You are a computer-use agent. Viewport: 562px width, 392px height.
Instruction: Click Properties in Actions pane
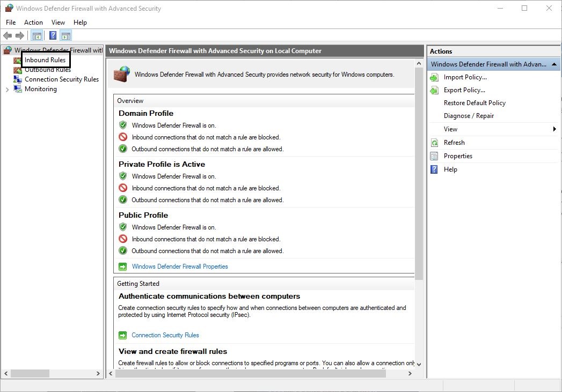(458, 156)
